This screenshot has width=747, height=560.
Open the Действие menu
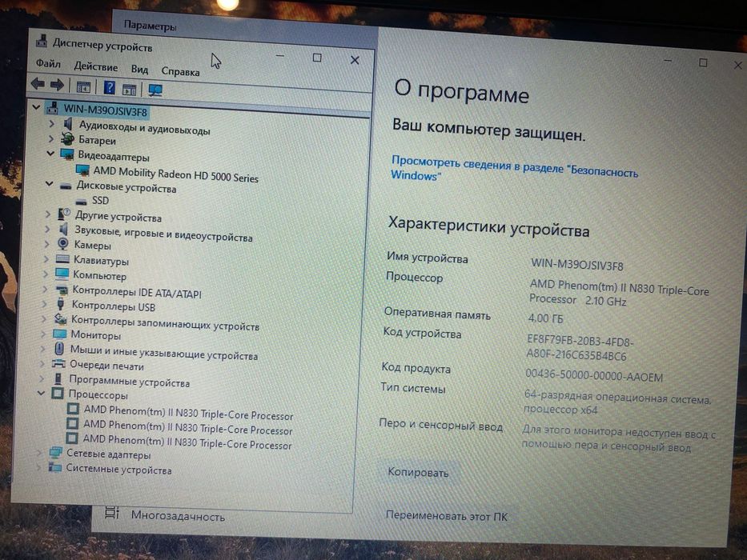[x=96, y=66]
